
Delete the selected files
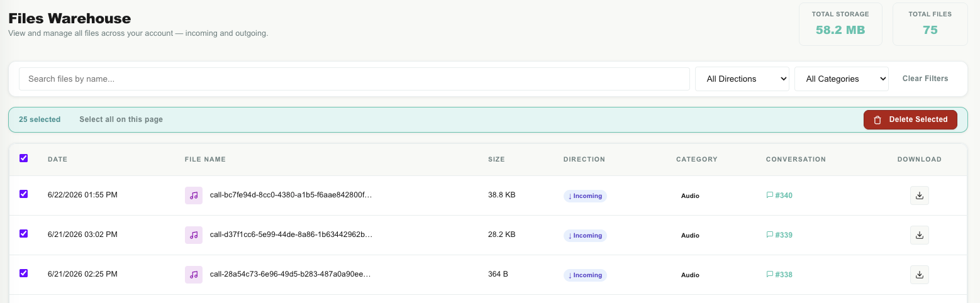[910, 119]
